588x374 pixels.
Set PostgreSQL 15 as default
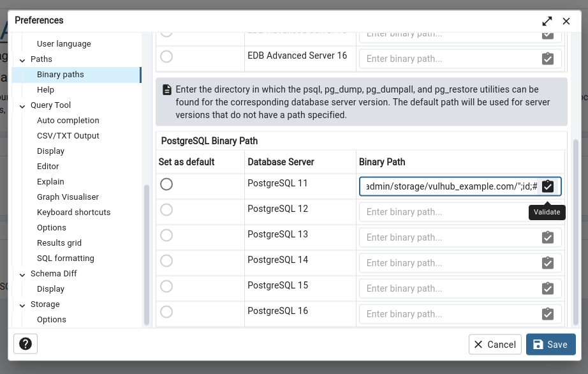[x=166, y=286]
